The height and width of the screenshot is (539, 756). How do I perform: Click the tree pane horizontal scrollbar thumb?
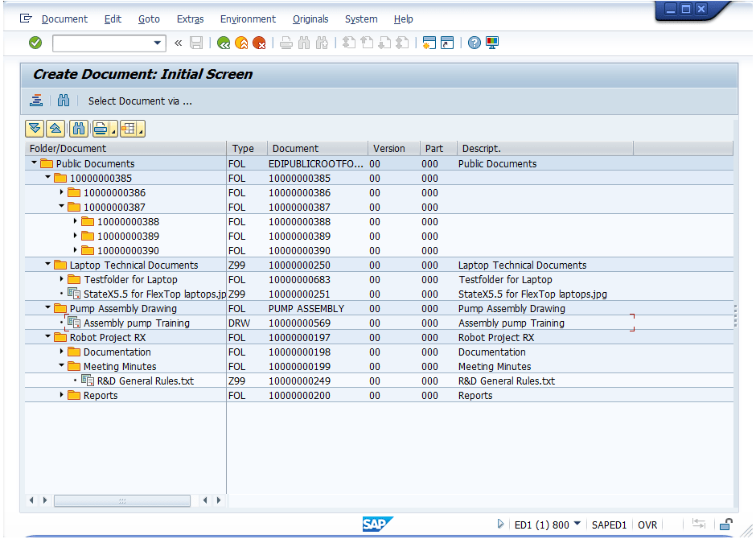pos(122,500)
